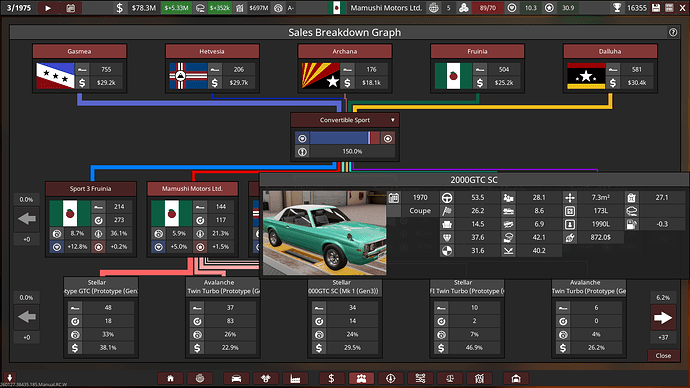Viewport: 690px width, 388px height.
Task: Go to previous car models with left arrow
Action: point(26,317)
